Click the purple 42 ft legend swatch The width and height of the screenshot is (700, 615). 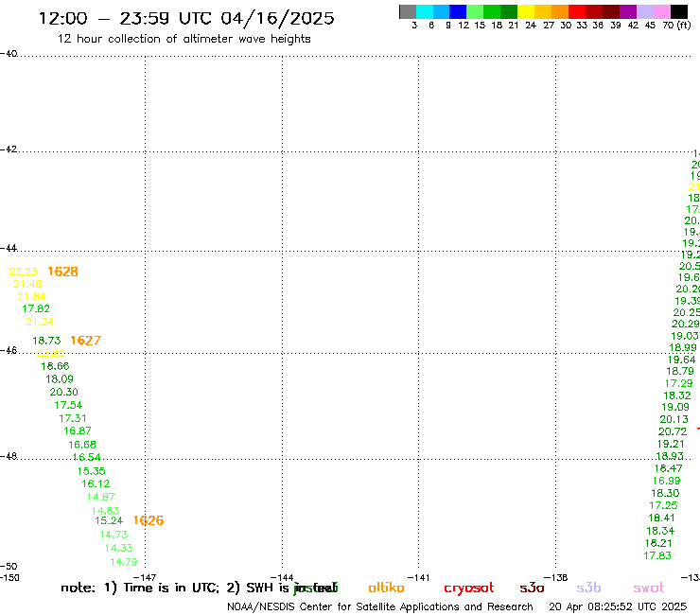628,11
